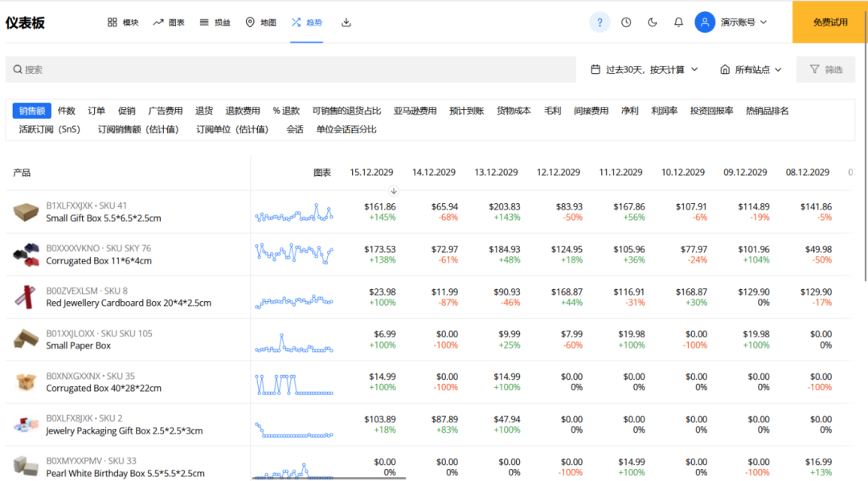Go to the 地图 map view

click(x=260, y=22)
